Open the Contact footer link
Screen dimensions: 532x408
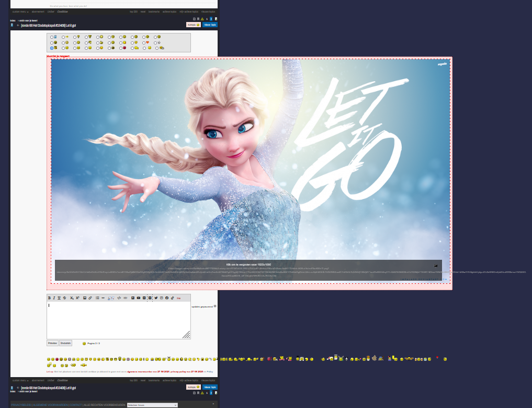point(76,405)
